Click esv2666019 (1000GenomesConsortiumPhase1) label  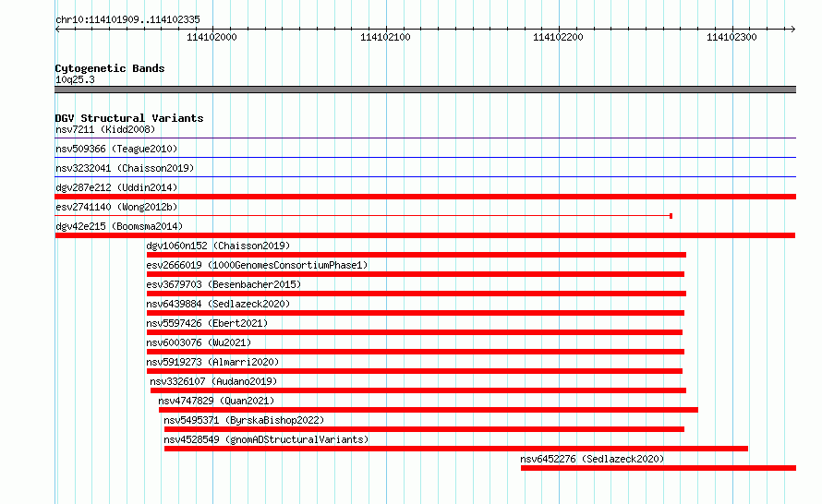[257, 265]
